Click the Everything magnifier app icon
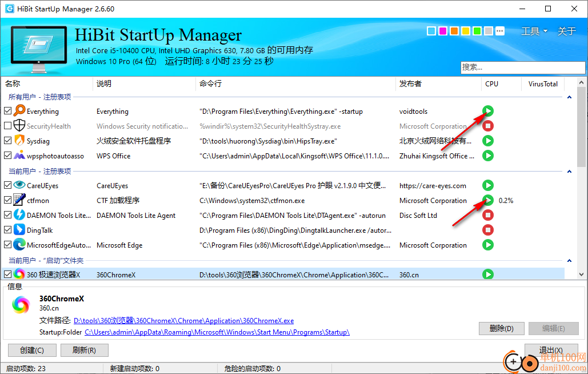Image resolution: width=588 pixels, height=374 pixels. [19, 111]
